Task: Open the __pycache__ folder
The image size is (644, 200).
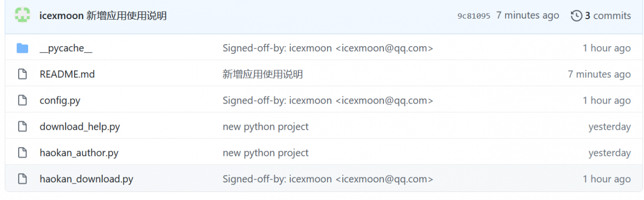Action: coord(66,48)
